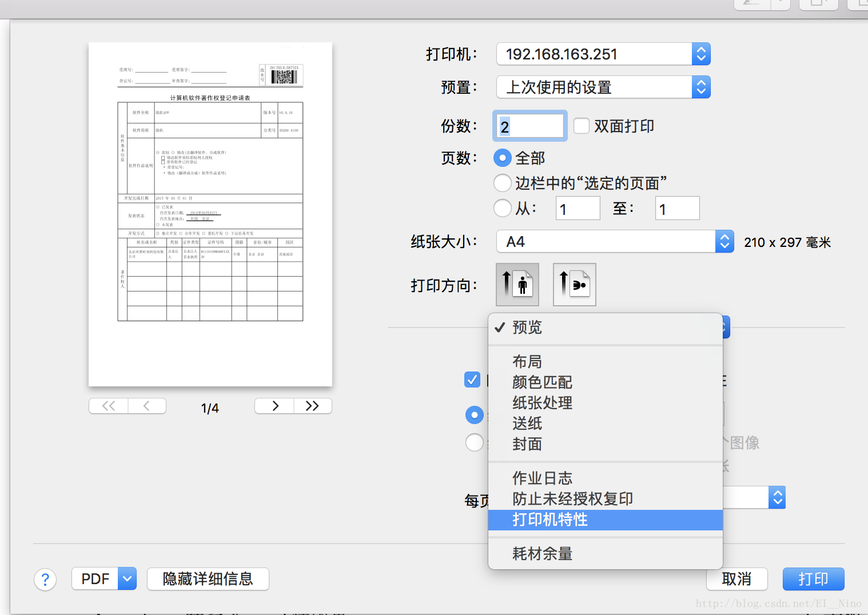Screen dimensions: 868x615
Task: Click the document preview thumbnail
Action: click(210, 214)
